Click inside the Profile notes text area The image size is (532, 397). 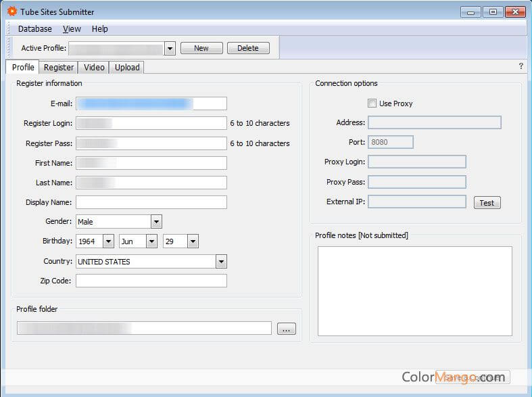414,291
